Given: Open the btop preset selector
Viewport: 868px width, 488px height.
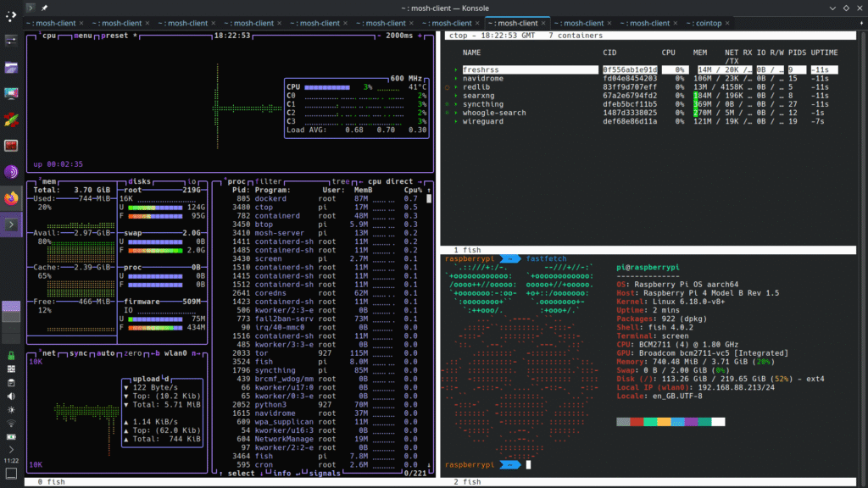Looking at the screenshot, I should coord(115,36).
